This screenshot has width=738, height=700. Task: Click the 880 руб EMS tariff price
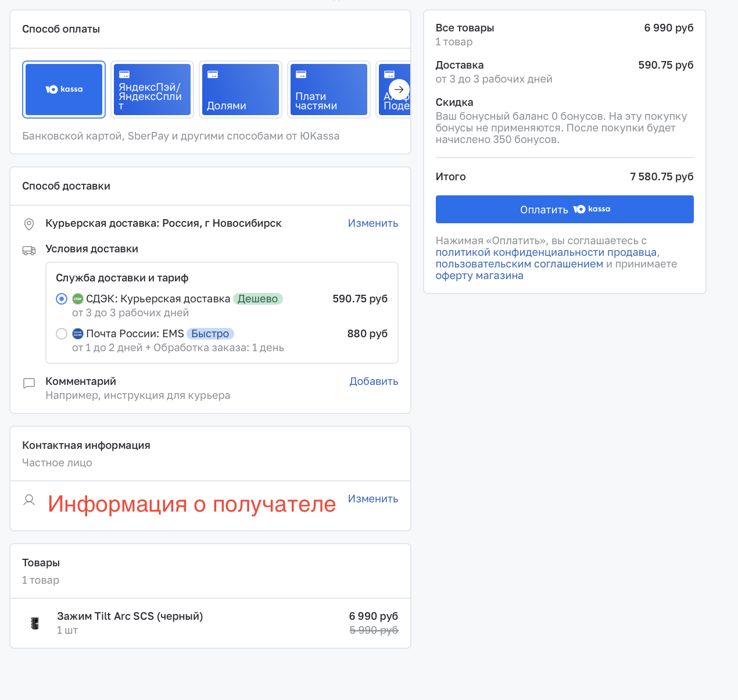367,334
